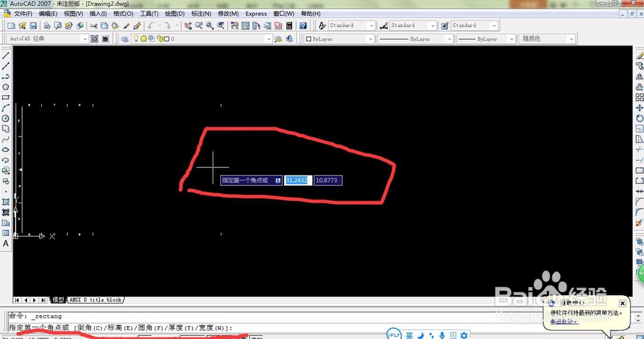Click the input method settings gear
The height and width of the screenshot is (339, 644).
click(x=464, y=335)
